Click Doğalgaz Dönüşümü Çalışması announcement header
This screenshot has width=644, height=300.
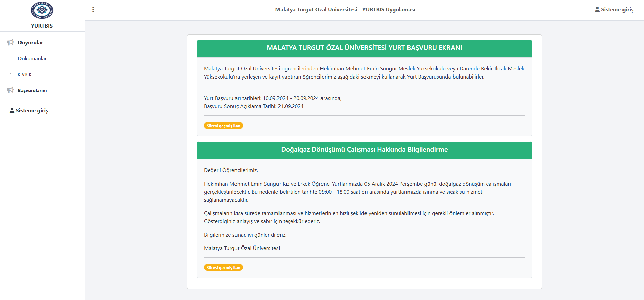click(x=364, y=150)
